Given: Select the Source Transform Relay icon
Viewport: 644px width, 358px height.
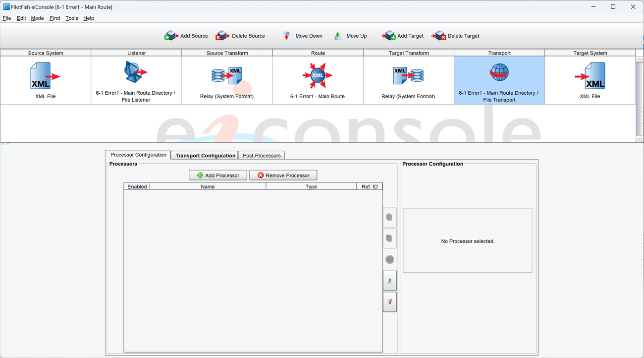Looking at the screenshot, I should coord(227,76).
